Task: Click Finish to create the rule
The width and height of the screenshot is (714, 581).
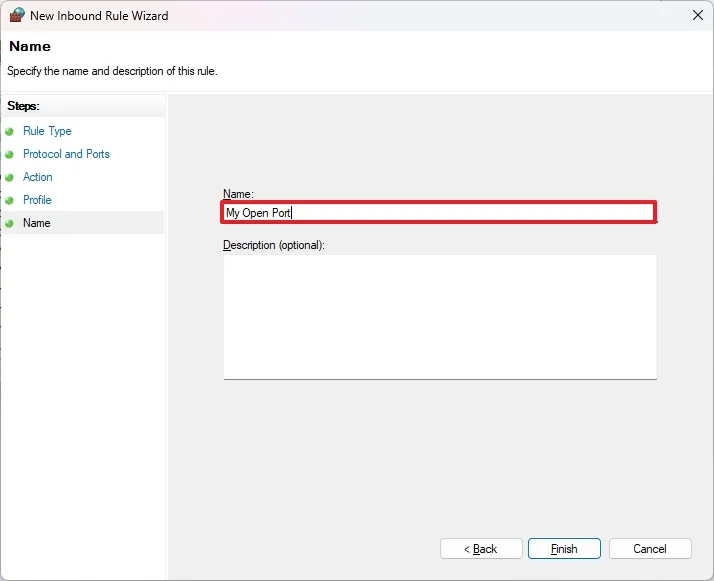Action: coord(564,549)
